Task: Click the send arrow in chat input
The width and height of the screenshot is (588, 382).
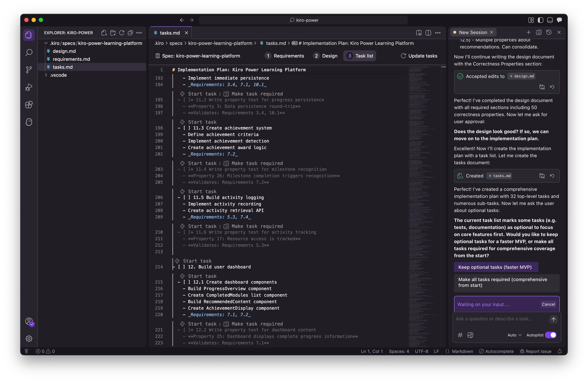Action: [x=553, y=319]
